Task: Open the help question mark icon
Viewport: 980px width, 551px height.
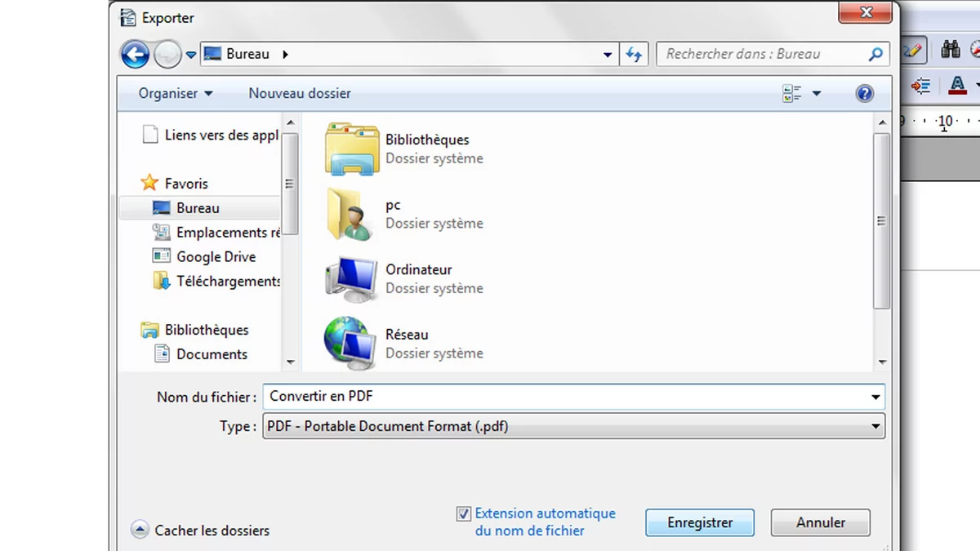Action: [x=864, y=94]
